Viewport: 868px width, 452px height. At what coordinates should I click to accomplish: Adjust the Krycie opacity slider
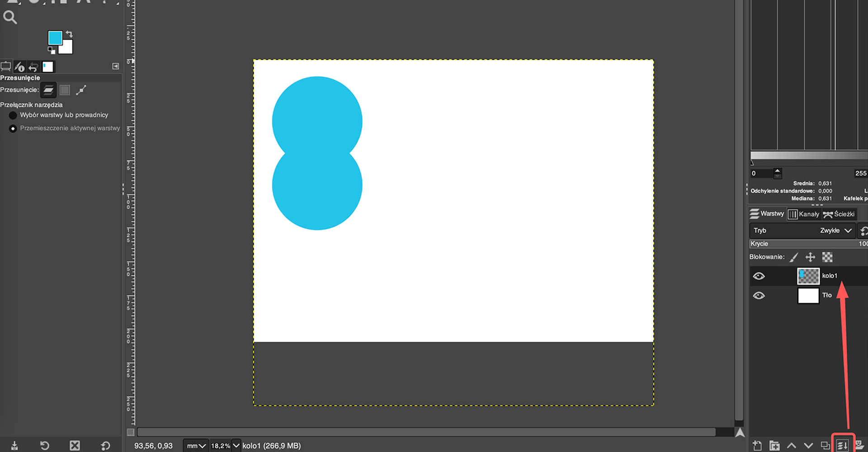(809, 244)
